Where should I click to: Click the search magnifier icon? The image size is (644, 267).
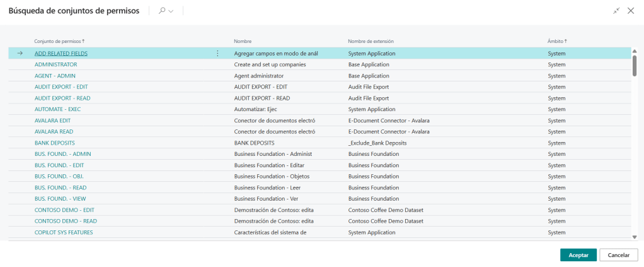[162, 11]
